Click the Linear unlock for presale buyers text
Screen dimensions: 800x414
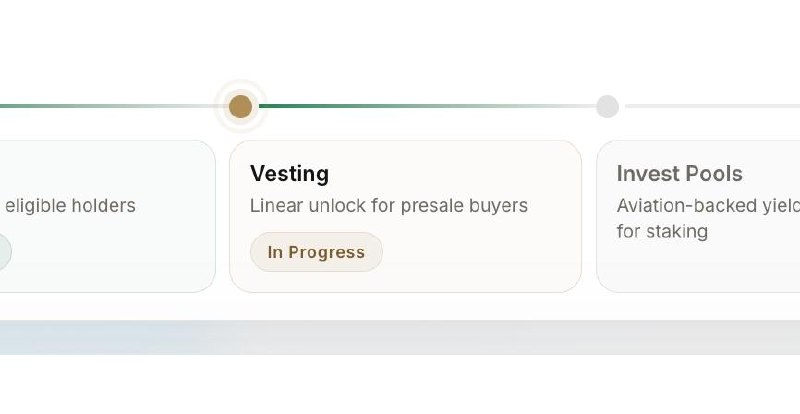tap(389, 206)
